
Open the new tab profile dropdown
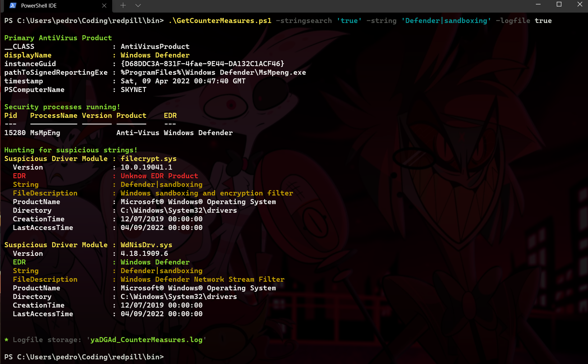(138, 5)
